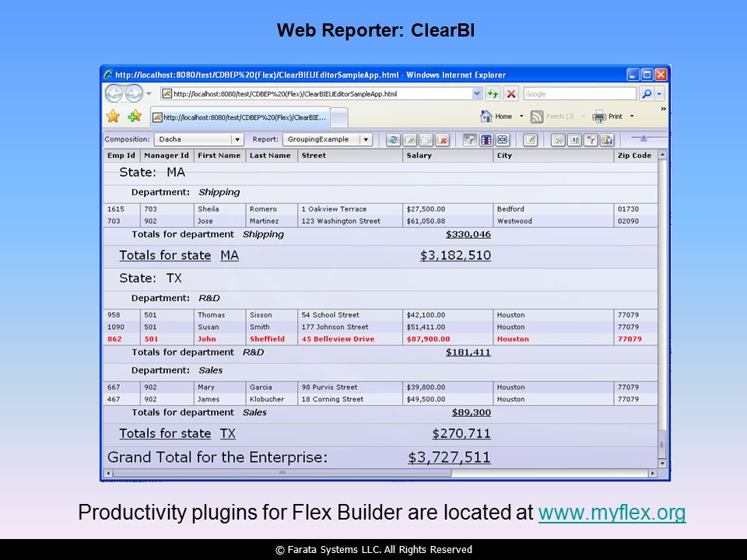Expand the address bar history dropdown
The width and height of the screenshot is (747, 560).
[x=477, y=94]
